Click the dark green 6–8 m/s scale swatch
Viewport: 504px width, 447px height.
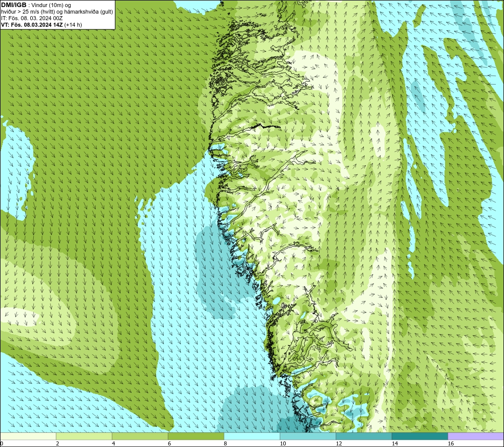coord(196,436)
